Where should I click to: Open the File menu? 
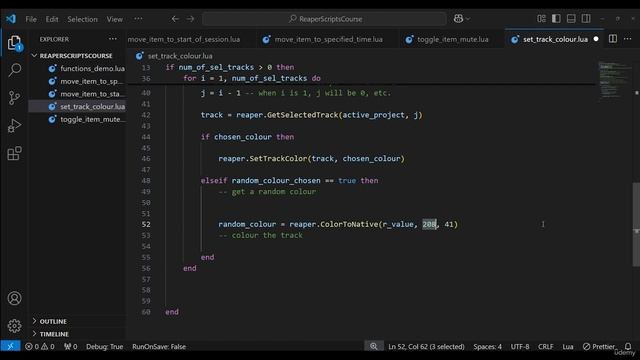click(x=31, y=19)
